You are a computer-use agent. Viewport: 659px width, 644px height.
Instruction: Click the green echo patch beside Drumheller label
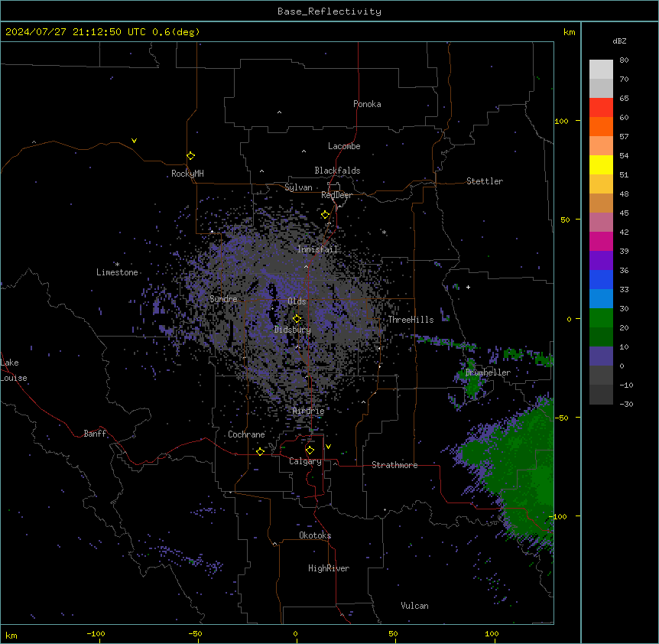click(472, 380)
